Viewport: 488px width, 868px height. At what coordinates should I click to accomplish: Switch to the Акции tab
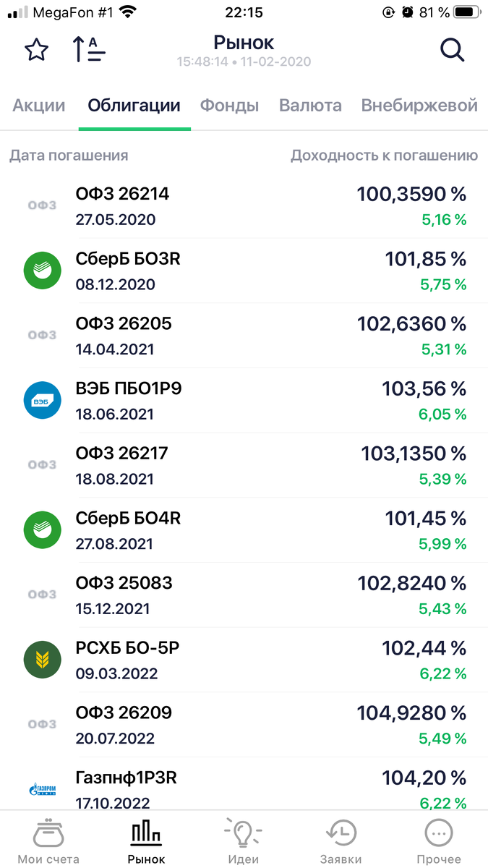[x=39, y=106]
